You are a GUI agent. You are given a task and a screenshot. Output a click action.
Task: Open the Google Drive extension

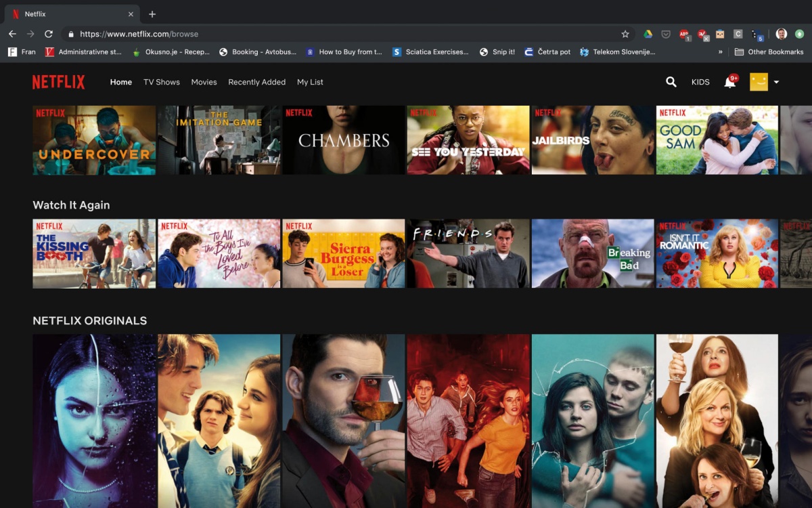coord(648,34)
